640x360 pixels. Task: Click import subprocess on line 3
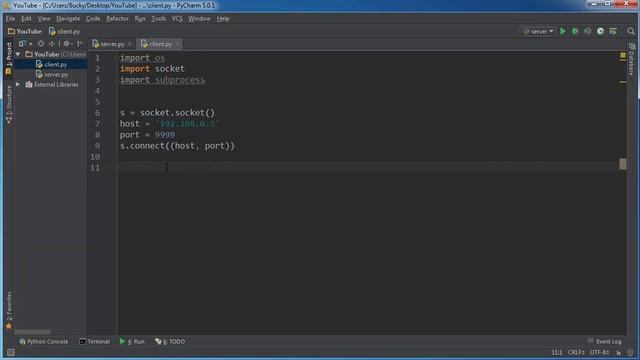pos(162,80)
